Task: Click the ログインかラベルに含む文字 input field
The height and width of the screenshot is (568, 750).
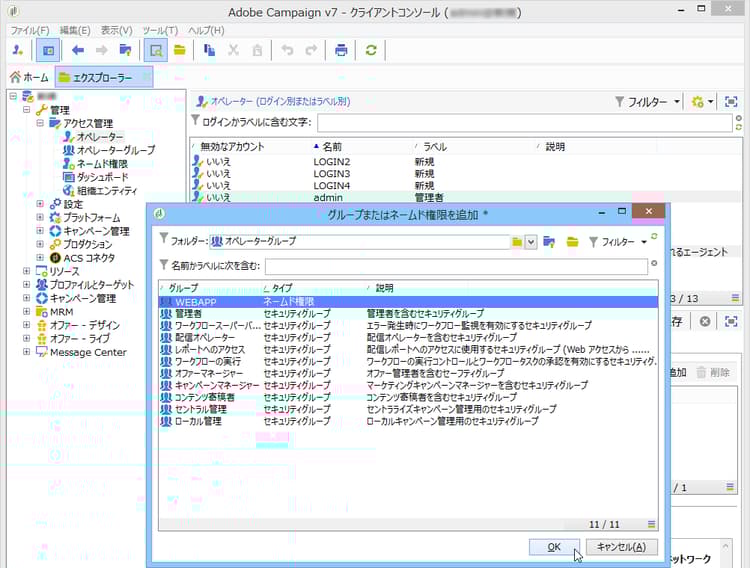Action: (x=525, y=123)
